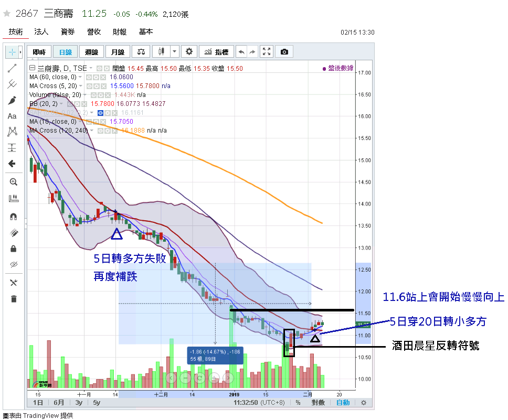This screenshot has height=420, width=508.
Task: Select the price range measurement tool
Action: tap(12, 148)
